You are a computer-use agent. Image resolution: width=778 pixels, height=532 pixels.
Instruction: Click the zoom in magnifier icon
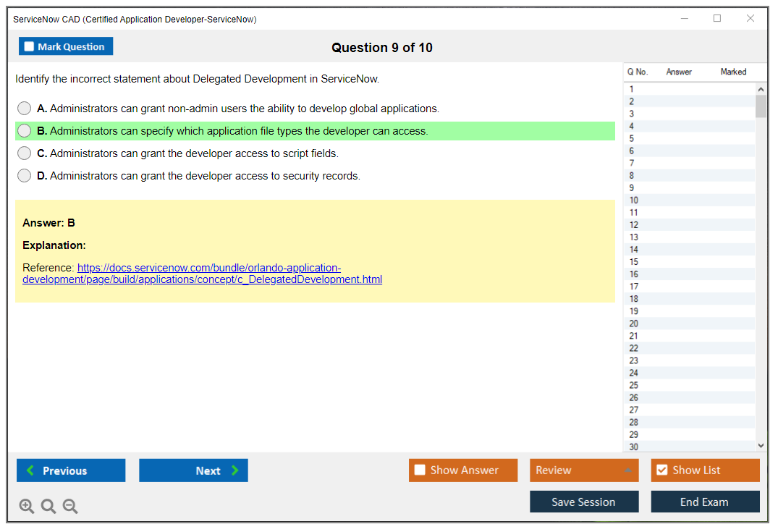(27, 506)
